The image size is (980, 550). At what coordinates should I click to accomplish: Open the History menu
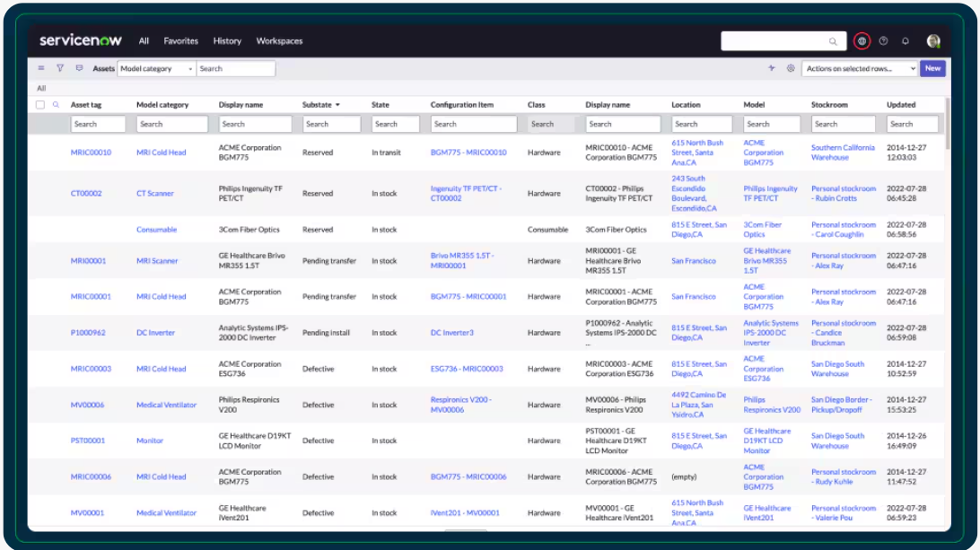point(227,41)
